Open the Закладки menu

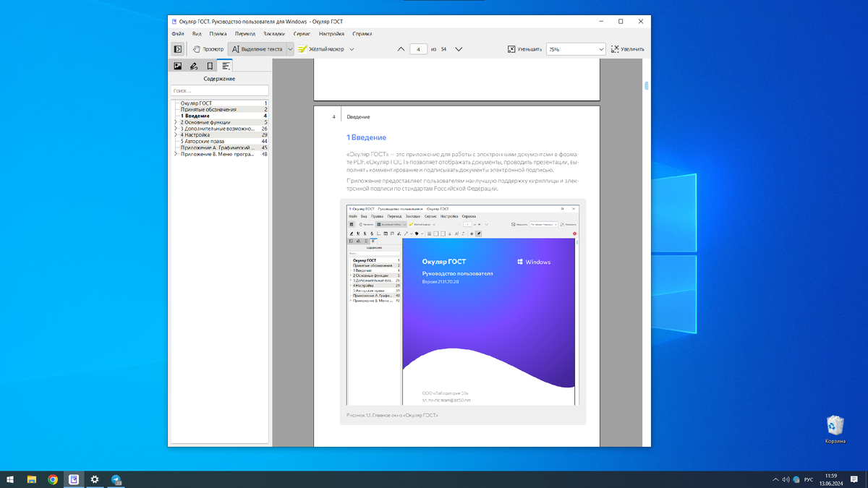tap(274, 33)
